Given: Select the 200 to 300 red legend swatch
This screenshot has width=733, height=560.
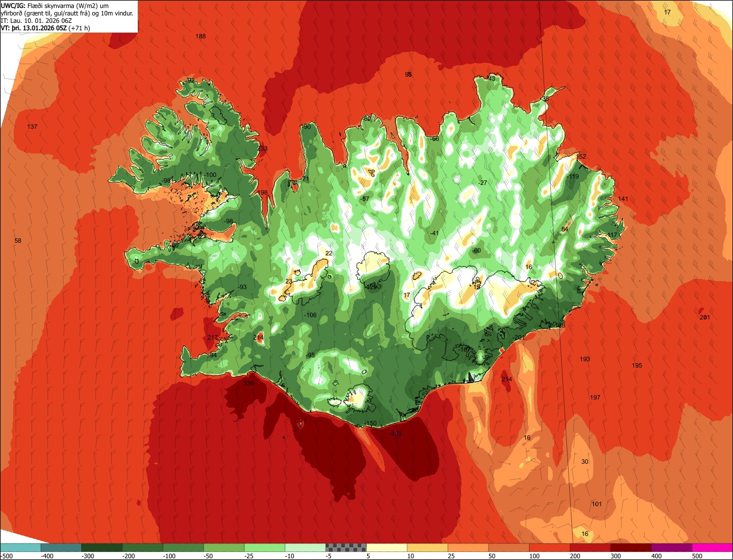Looking at the screenshot, I should coord(590,547).
